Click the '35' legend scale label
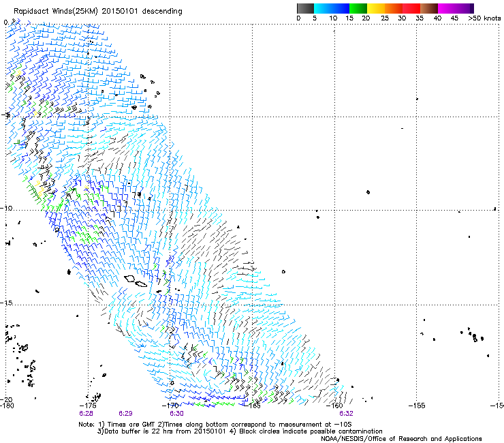The image size is (504, 443). coord(420,18)
